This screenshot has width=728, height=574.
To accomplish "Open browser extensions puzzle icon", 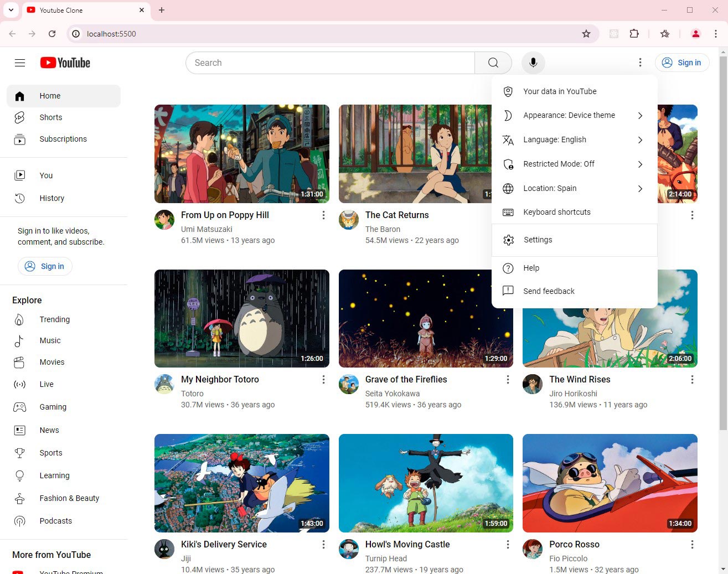I will pyautogui.click(x=634, y=34).
